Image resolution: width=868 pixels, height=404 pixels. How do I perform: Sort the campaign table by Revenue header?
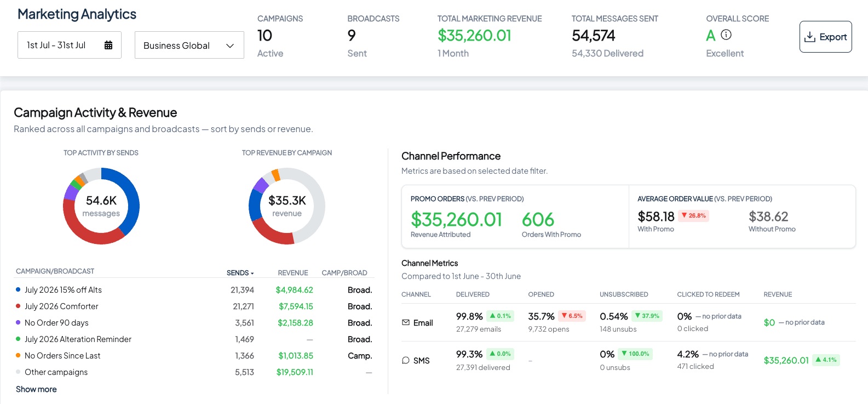point(293,272)
